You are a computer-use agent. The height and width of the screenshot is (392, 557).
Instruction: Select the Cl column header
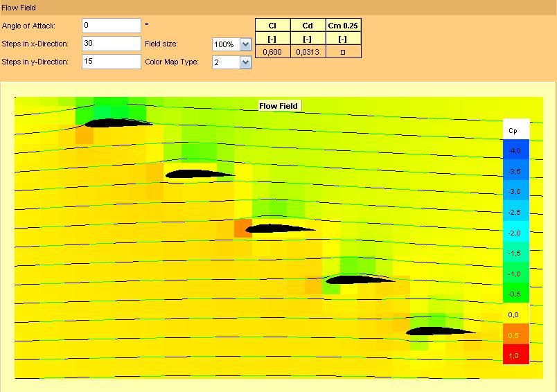pyautogui.click(x=272, y=26)
